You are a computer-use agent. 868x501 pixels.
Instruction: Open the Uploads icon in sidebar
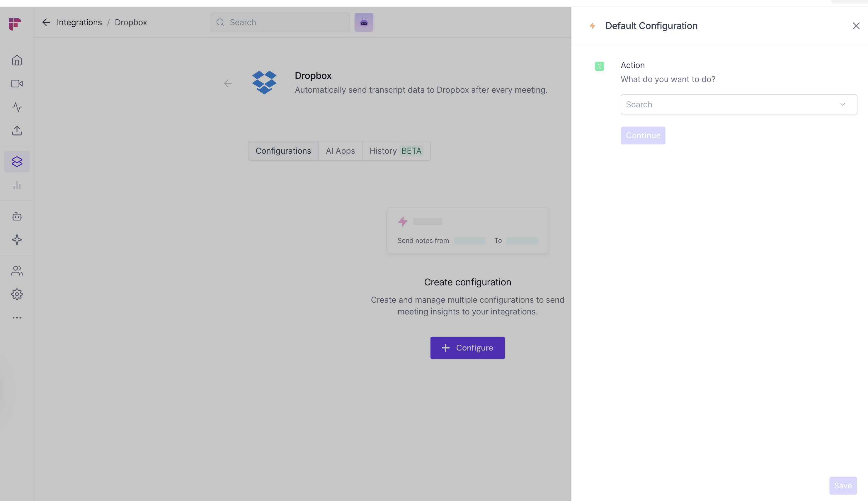click(17, 131)
